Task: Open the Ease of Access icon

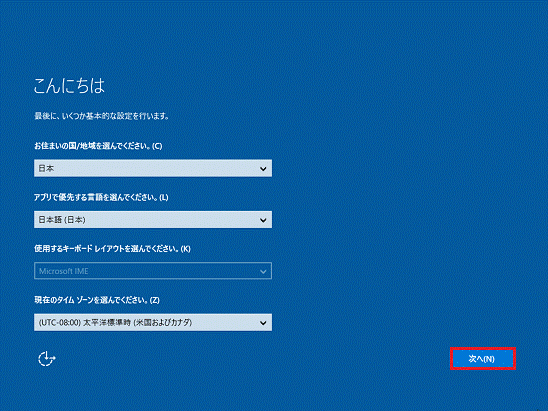Action: tap(46, 359)
